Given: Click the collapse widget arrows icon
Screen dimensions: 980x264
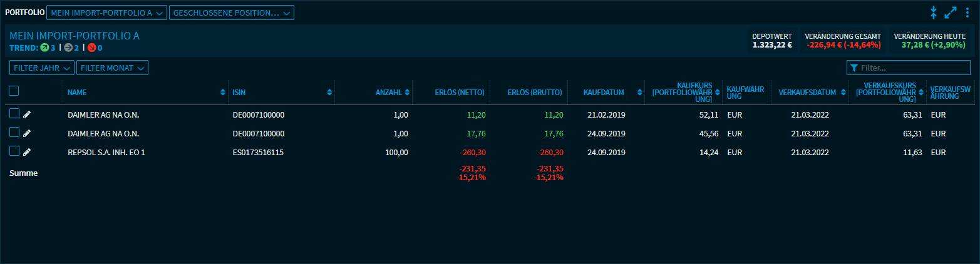Looking at the screenshot, I should click(x=933, y=13).
